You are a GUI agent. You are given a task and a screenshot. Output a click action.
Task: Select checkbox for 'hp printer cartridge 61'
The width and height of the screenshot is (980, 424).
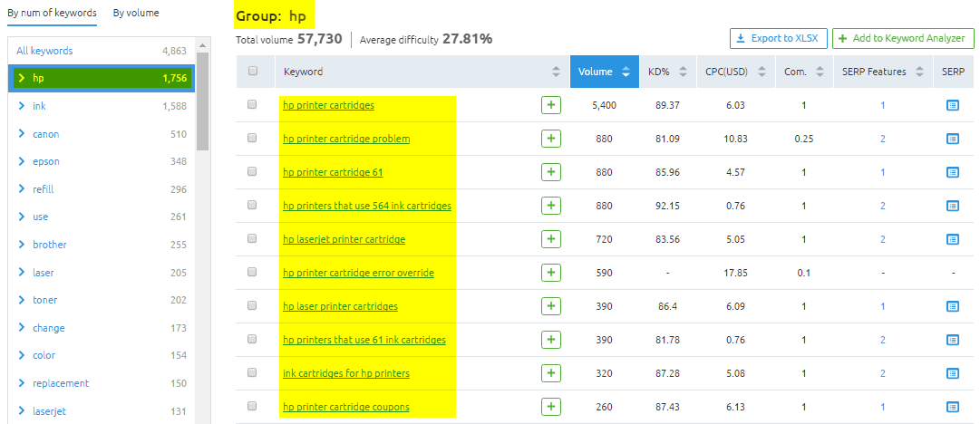(252, 172)
